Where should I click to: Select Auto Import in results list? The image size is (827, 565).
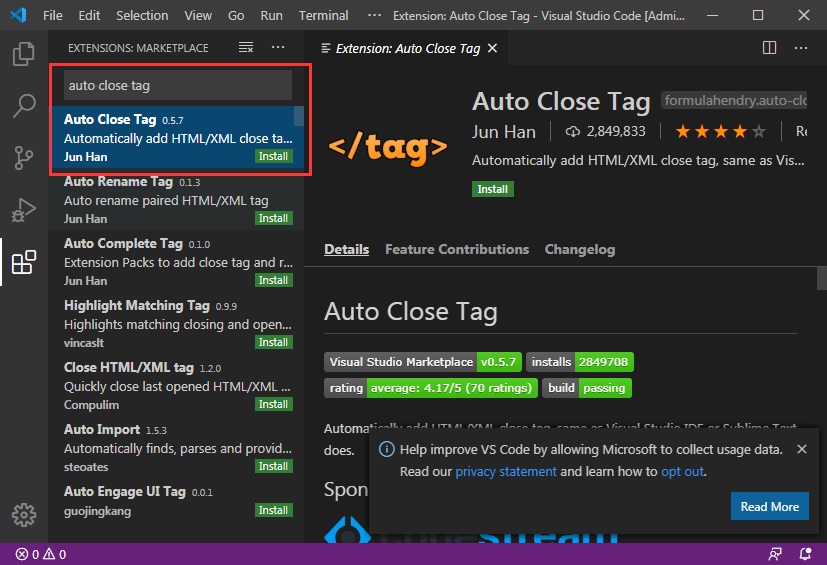tap(176, 447)
